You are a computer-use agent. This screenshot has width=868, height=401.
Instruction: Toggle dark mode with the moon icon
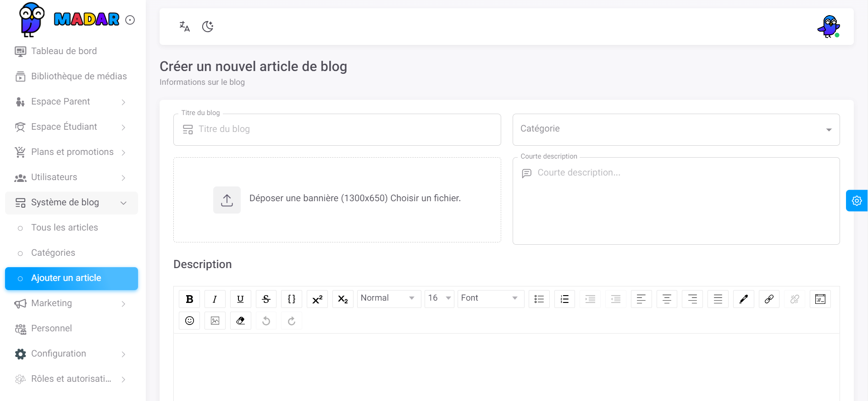(x=208, y=27)
